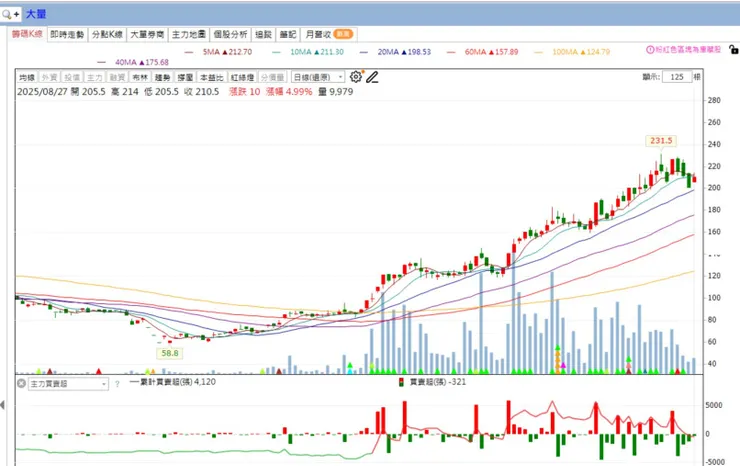Viewport: 740px width, 466px height.
Task: Open the chart settings gear icon
Action: point(356,76)
